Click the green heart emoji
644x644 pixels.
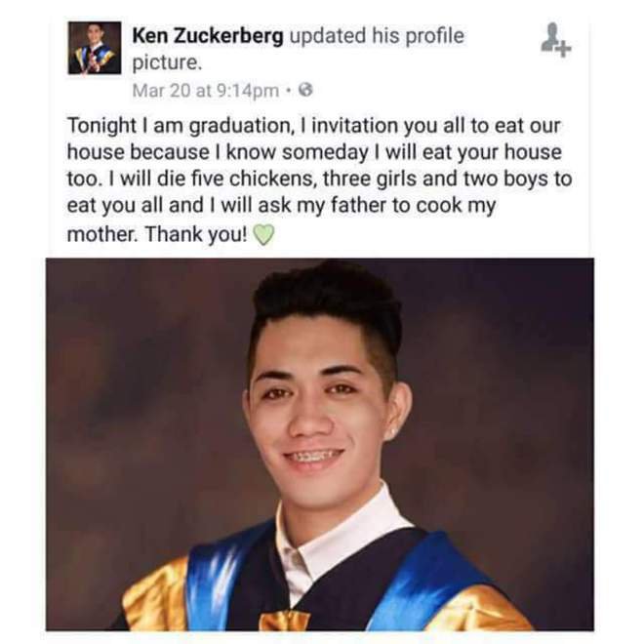(x=262, y=235)
